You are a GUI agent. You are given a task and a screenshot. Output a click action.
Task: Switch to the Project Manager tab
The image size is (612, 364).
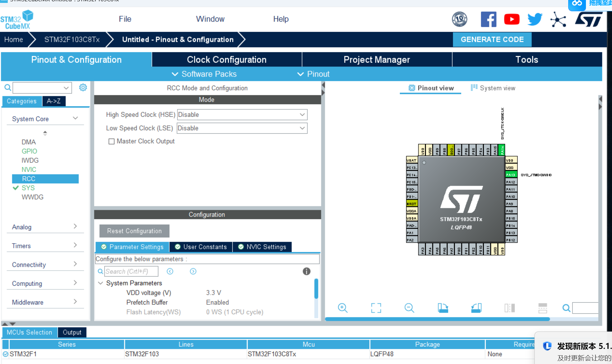coord(377,60)
